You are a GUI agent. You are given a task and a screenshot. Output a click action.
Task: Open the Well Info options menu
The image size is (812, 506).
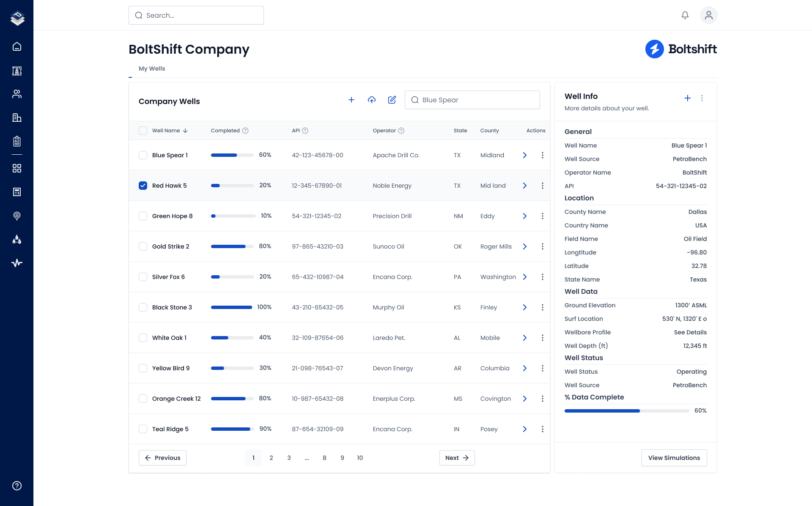pyautogui.click(x=702, y=98)
